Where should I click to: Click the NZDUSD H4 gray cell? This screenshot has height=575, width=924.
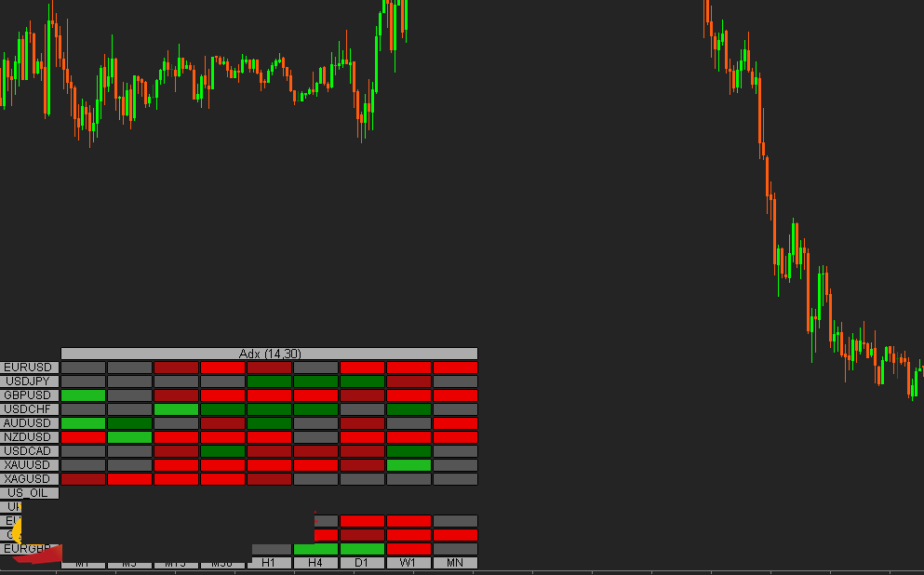point(315,437)
